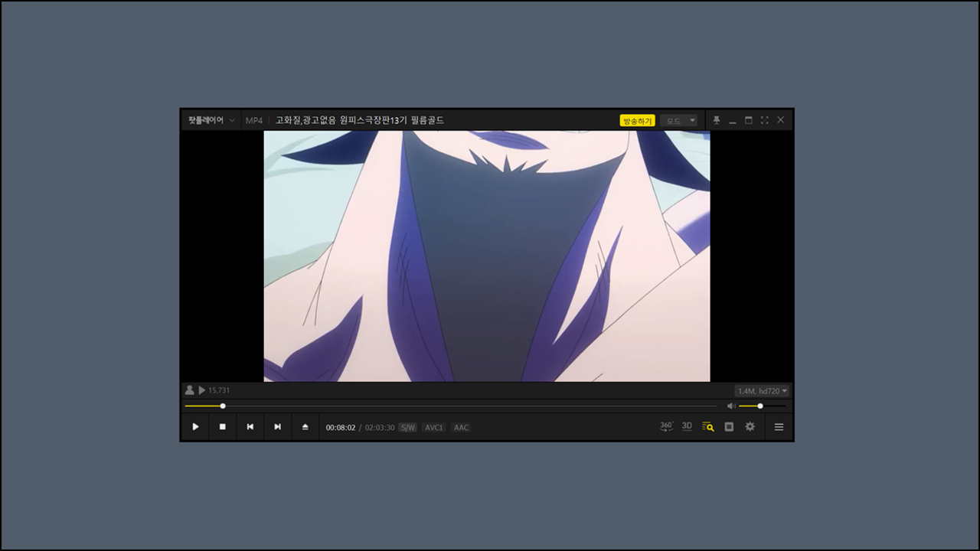The width and height of the screenshot is (980, 551).
Task: Mute audio via the speaker icon
Action: pyautogui.click(x=731, y=406)
